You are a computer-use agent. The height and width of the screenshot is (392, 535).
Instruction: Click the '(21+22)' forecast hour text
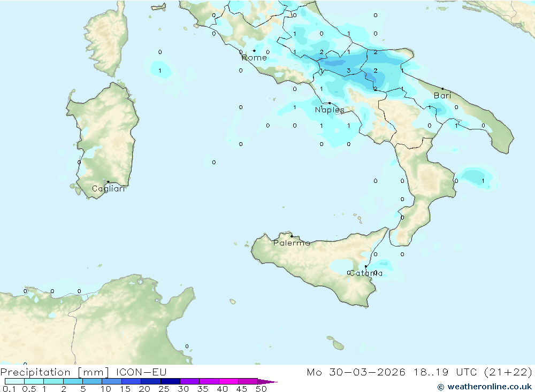pyautogui.click(x=508, y=372)
